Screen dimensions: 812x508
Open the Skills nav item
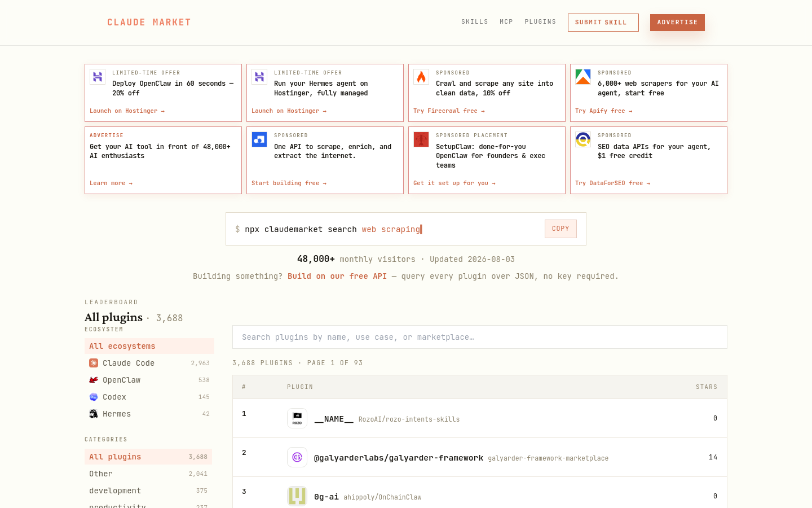pos(475,22)
